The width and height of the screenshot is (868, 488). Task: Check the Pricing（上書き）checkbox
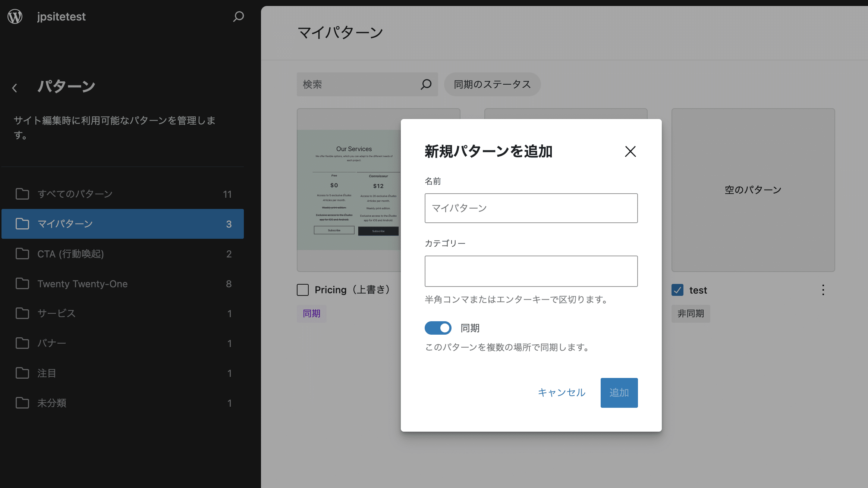(303, 290)
